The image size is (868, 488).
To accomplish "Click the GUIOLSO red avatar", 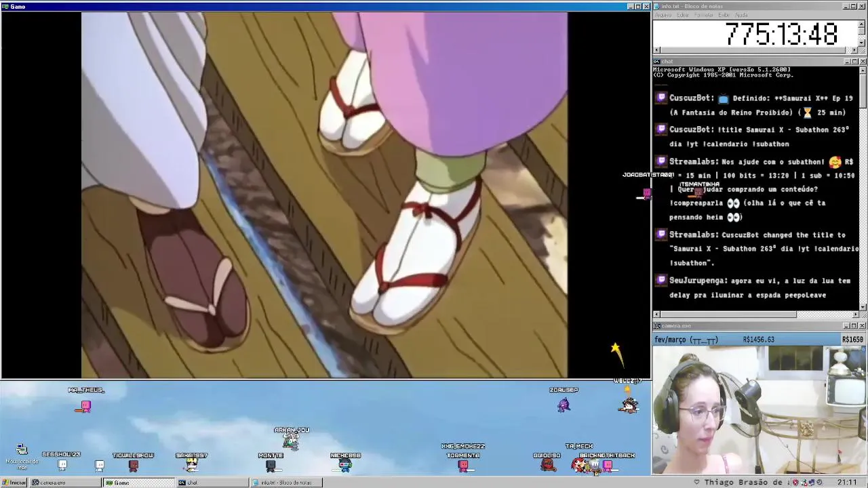I will click(547, 465).
